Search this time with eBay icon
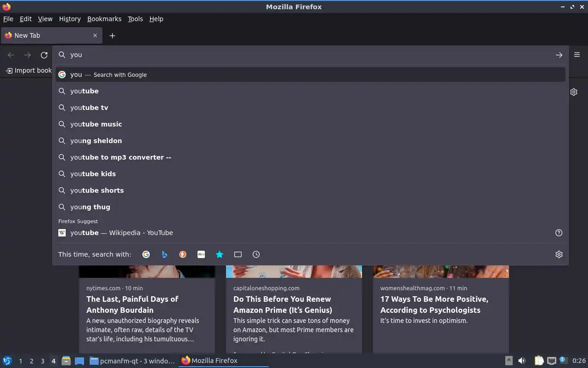 click(201, 254)
